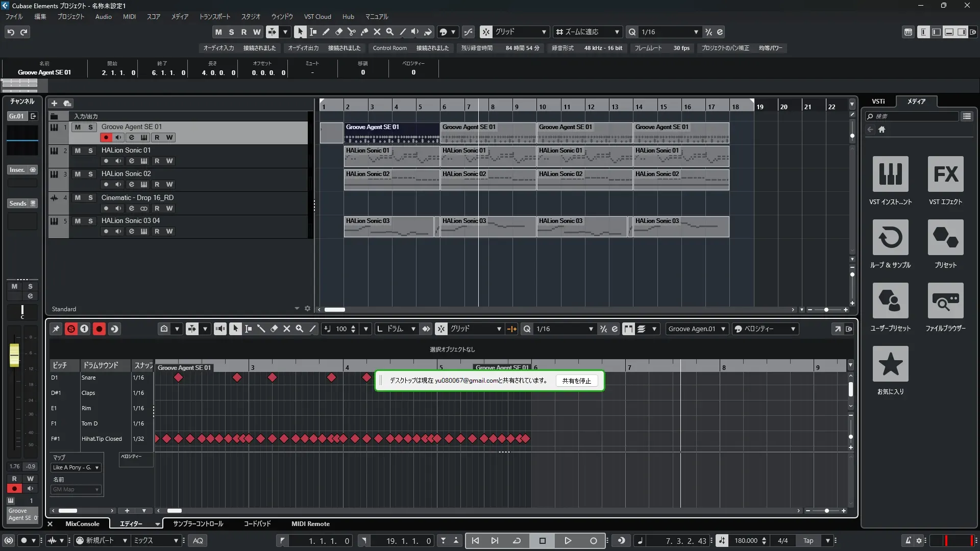Open the MIDI menu
The image size is (980, 551).
(129, 16)
